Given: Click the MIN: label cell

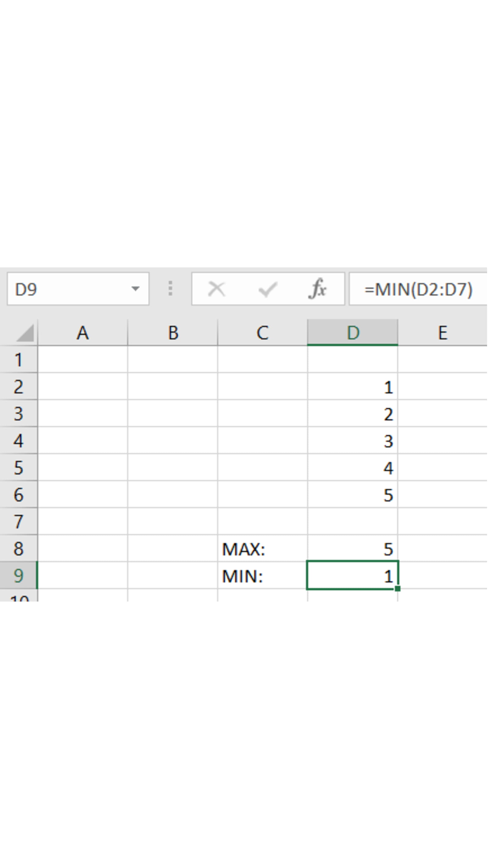Looking at the screenshot, I should pyautogui.click(x=262, y=576).
